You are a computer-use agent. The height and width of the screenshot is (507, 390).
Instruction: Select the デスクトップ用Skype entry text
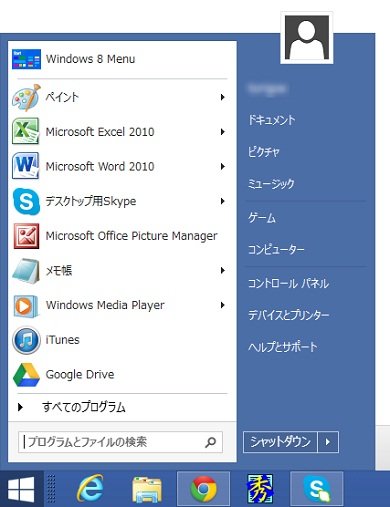coord(91,201)
